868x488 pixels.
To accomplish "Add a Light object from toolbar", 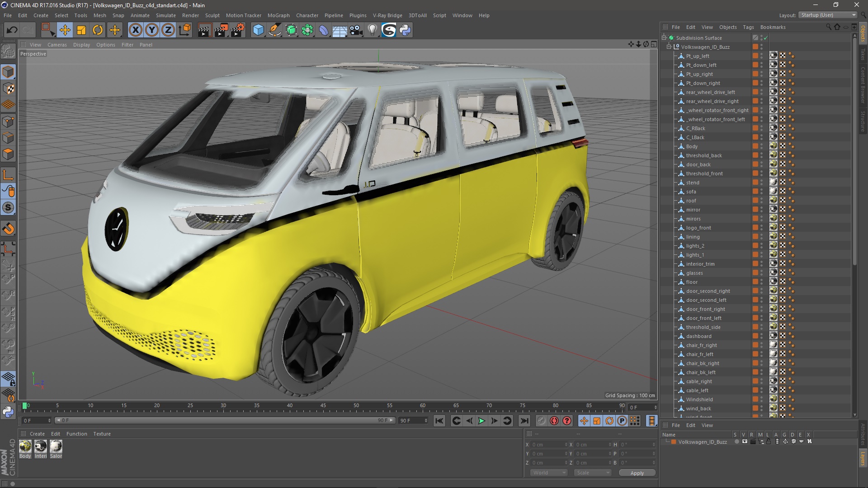I will pos(372,30).
